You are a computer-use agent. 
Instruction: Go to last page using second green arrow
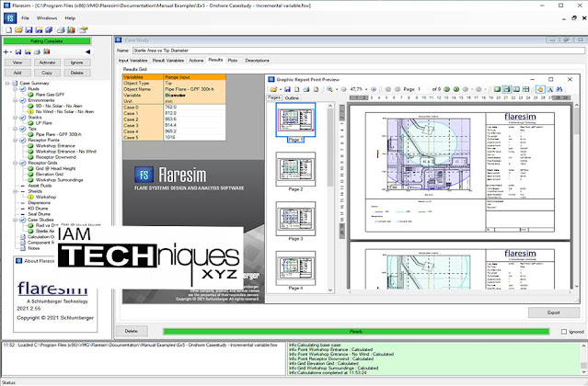(456, 89)
